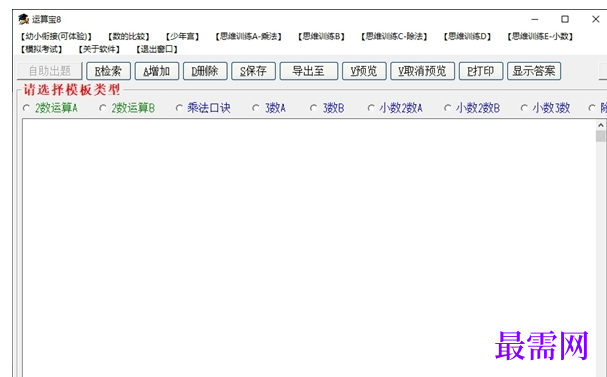Open the 【思维训练A-乘法】 menu
607x377 pixels.
pos(249,36)
